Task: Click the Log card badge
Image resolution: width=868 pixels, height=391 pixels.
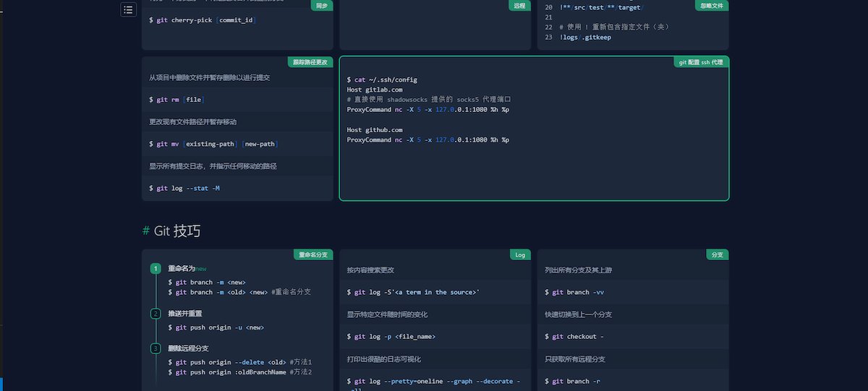Action: (520, 254)
